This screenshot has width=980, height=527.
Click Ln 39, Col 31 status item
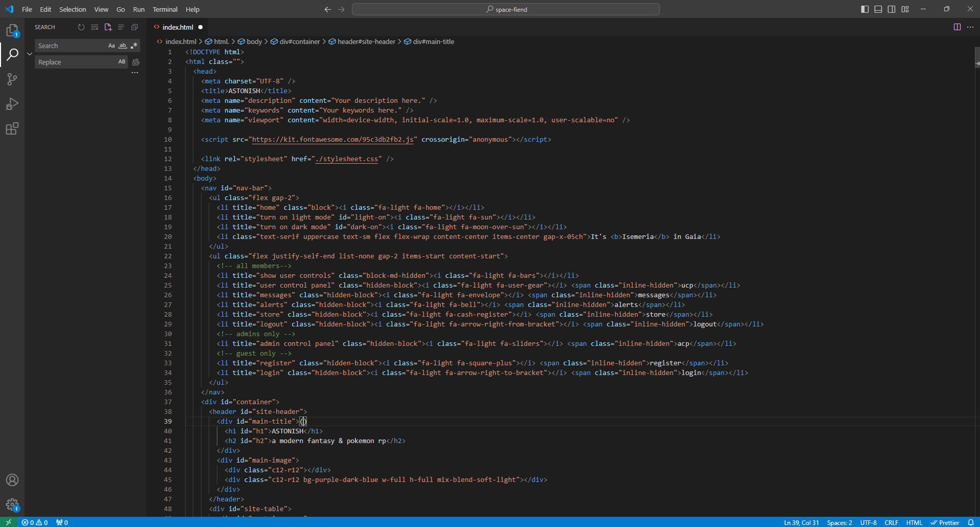[x=801, y=522]
